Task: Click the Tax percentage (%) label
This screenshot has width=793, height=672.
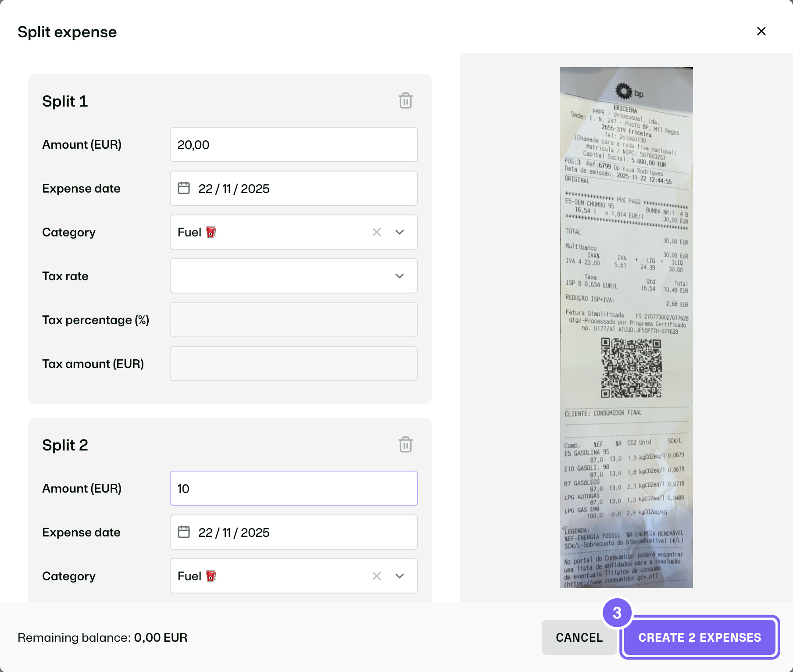Action: click(96, 320)
